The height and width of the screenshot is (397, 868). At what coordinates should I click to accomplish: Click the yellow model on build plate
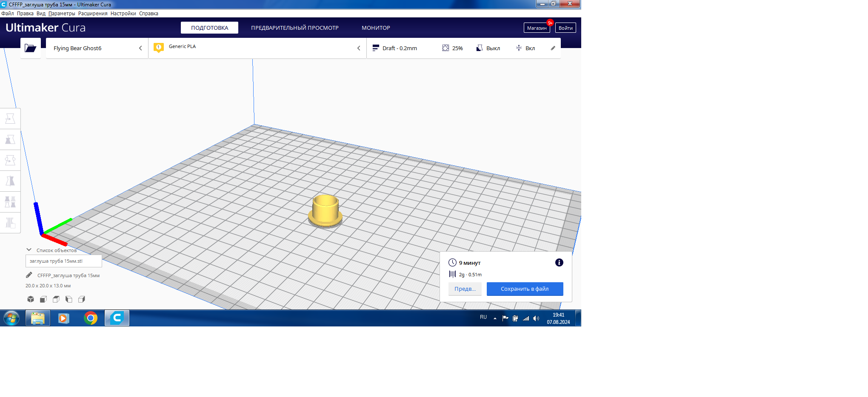click(325, 210)
